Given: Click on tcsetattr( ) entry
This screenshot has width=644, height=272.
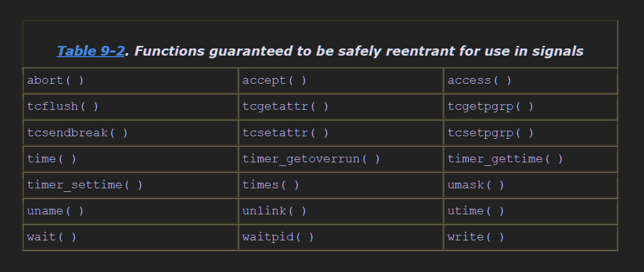Looking at the screenshot, I should (341, 133).
